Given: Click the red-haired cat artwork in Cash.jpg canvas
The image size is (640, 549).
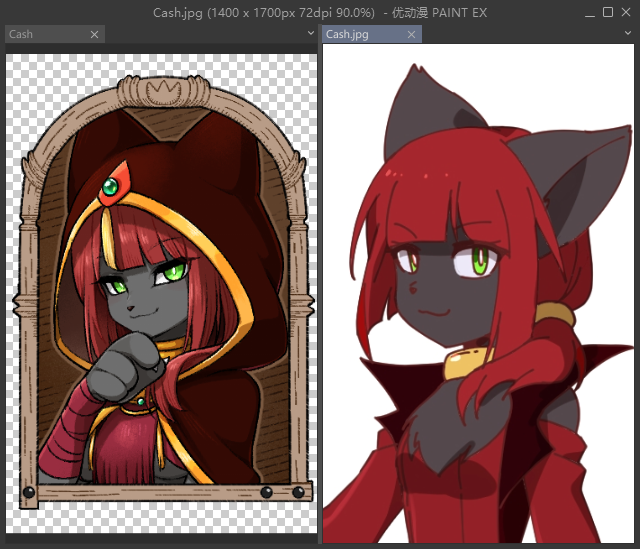Looking at the screenshot, I should tap(478, 303).
